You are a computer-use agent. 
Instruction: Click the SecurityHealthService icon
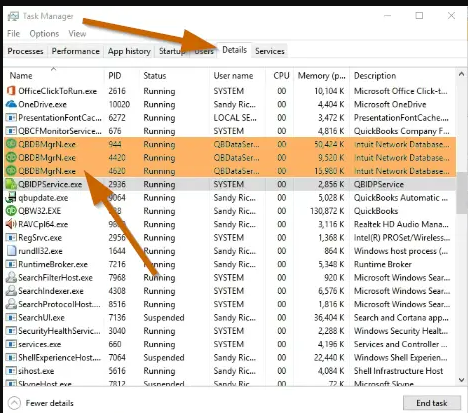click(x=11, y=331)
